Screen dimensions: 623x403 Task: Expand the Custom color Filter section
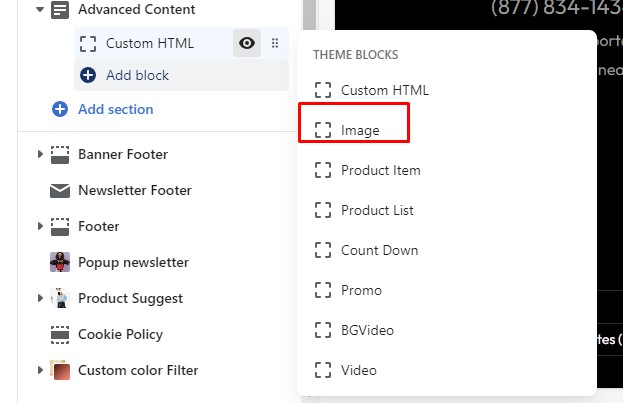point(40,370)
